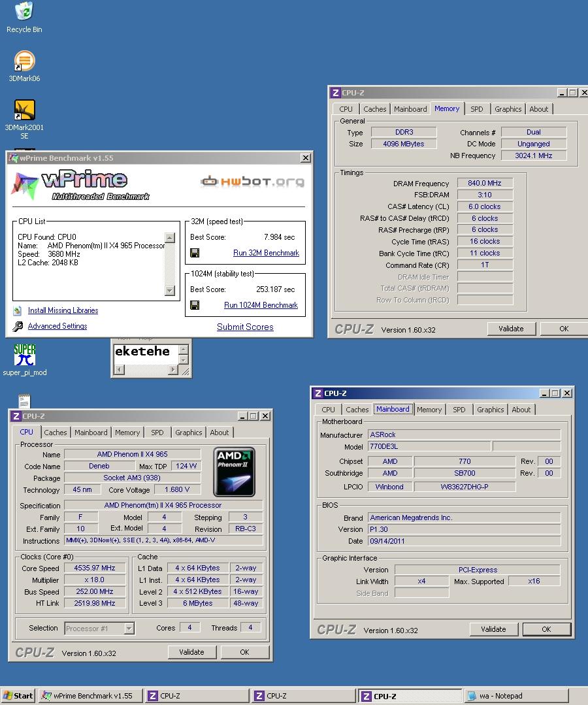Click the Z icon in the CPU tab CPU-Z title bar
Screen dimensions: 588x705
[x=16, y=416]
